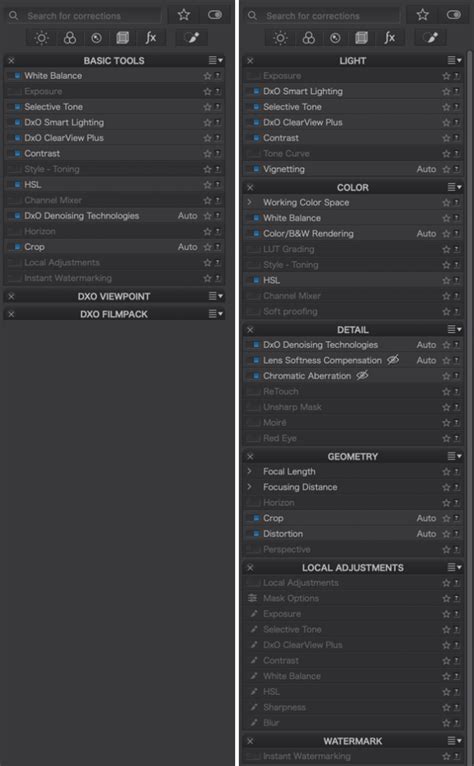The width and height of the screenshot is (474, 766).
Task: Disable HSL in Basic Tools
Action: (14, 185)
